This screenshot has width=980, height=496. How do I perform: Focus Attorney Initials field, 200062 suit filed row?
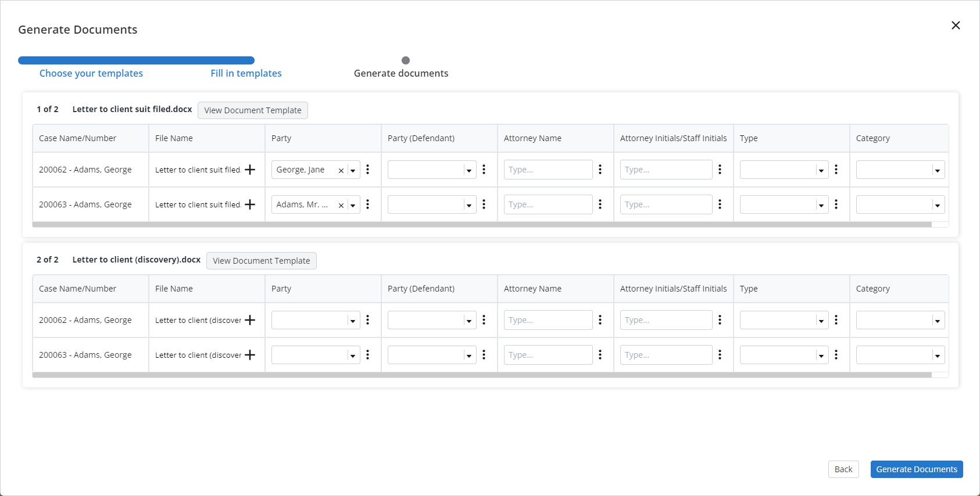coord(666,170)
